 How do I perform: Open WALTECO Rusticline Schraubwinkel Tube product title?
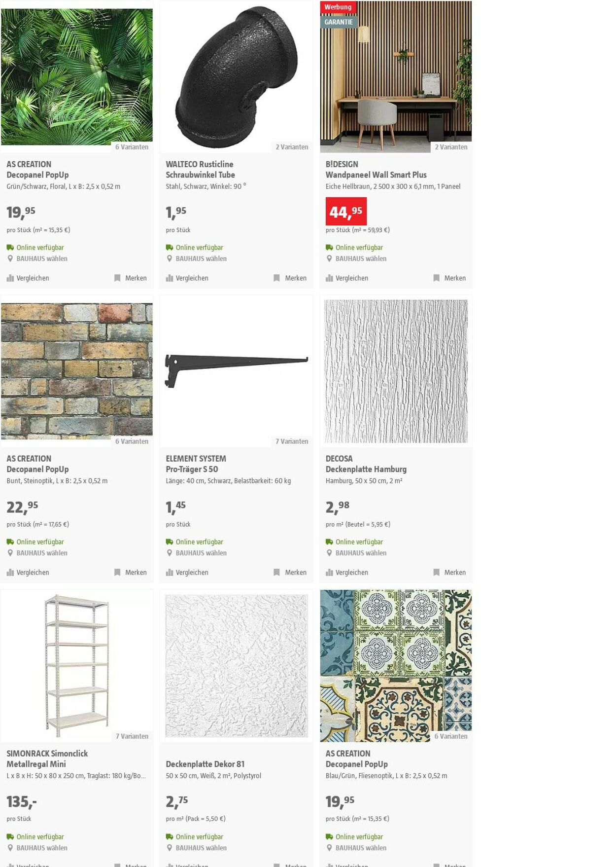click(x=200, y=170)
